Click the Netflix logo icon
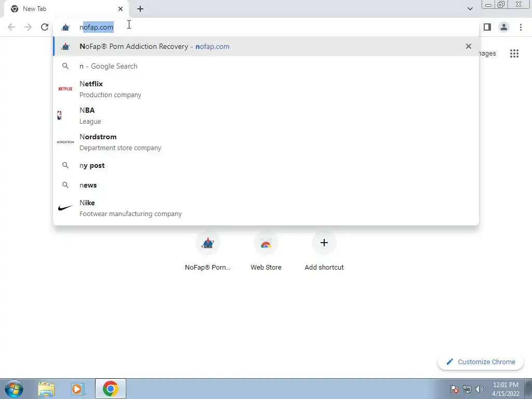The width and height of the screenshot is (532, 399). click(65, 89)
